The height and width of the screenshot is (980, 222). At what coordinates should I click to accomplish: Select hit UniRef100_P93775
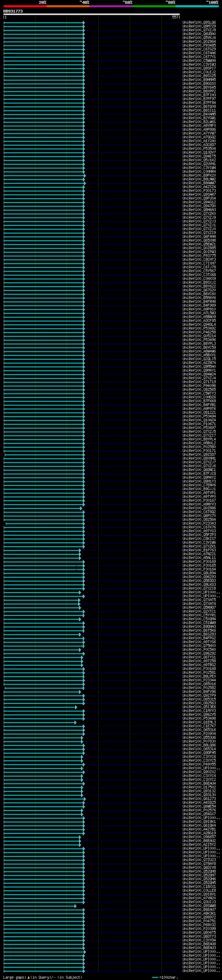[199, 256]
